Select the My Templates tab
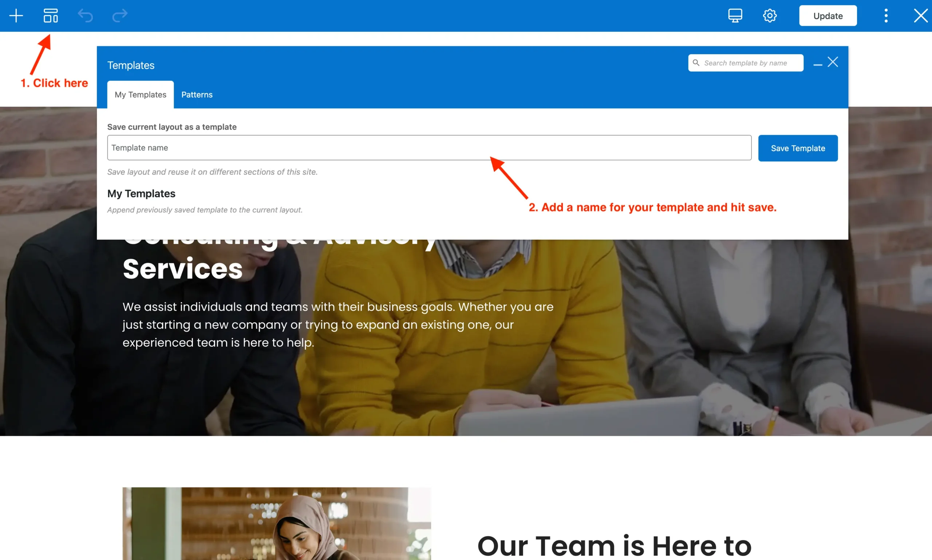Viewport: 932px width, 560px height. [x=141, y=95]
